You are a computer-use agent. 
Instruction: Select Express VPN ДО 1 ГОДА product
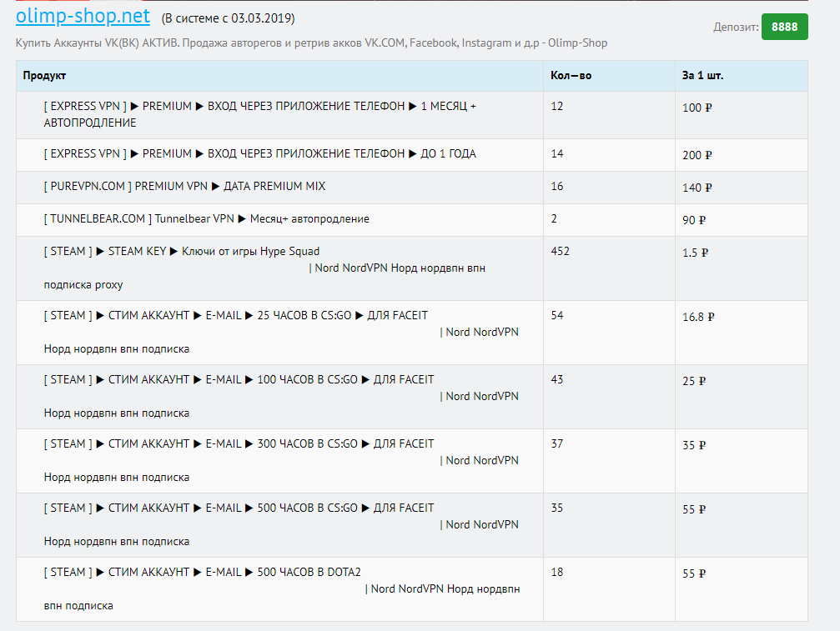point(259,153)
